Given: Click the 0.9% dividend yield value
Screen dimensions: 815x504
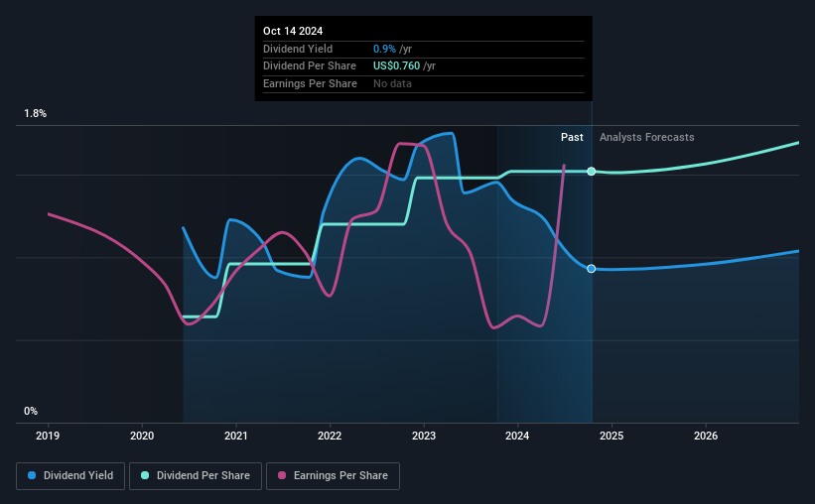Looking at the screenshot, I should [384, 49].
